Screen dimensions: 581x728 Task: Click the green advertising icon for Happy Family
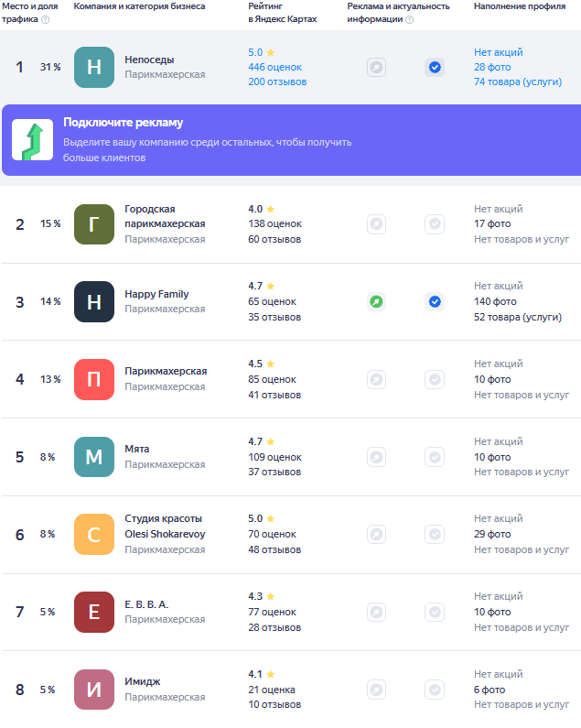(376, 302)
